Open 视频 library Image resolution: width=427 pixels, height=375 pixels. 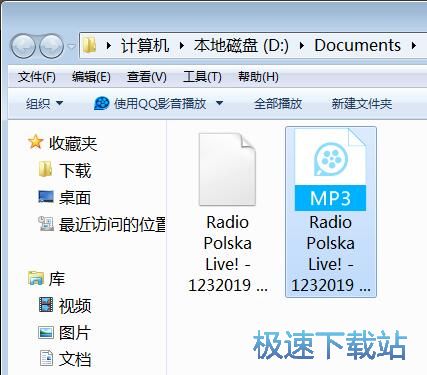tap(75, 306)
